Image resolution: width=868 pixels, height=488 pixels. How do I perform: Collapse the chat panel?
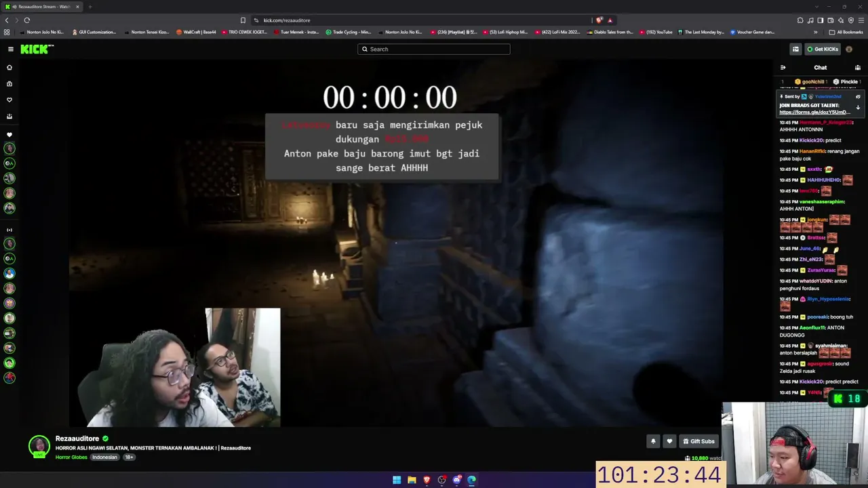click(x=783, y=68)
